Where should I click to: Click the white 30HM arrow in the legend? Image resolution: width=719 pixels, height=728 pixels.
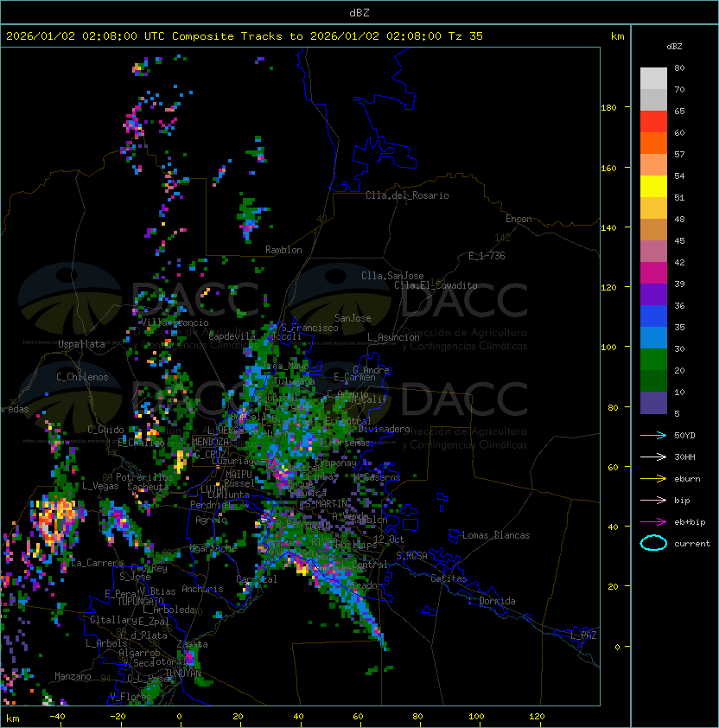coord(653,457)
